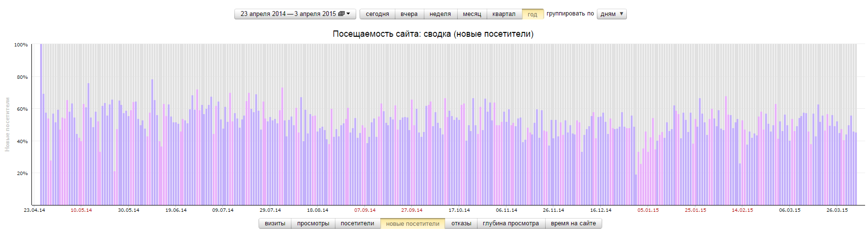Click the chart title 'Посещаемость сайта: сводка'
The height and width of the screenshot is (235, 868).
433,34
